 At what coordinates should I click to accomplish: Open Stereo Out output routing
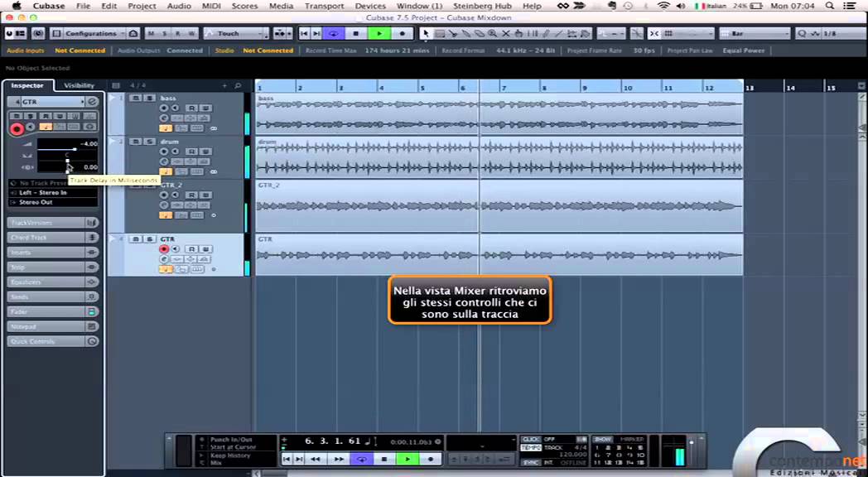pyautogui.click(x=53, y=203)
